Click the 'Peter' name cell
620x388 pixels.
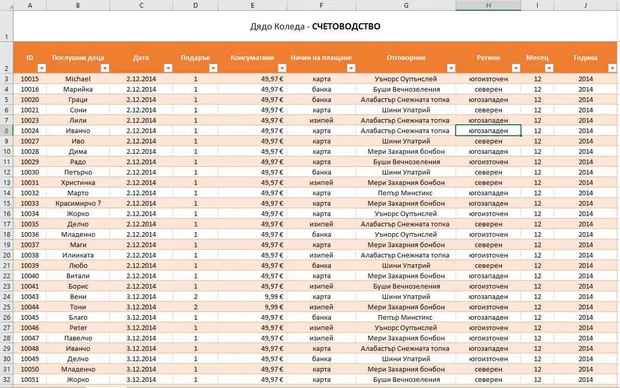coord(78,327)
